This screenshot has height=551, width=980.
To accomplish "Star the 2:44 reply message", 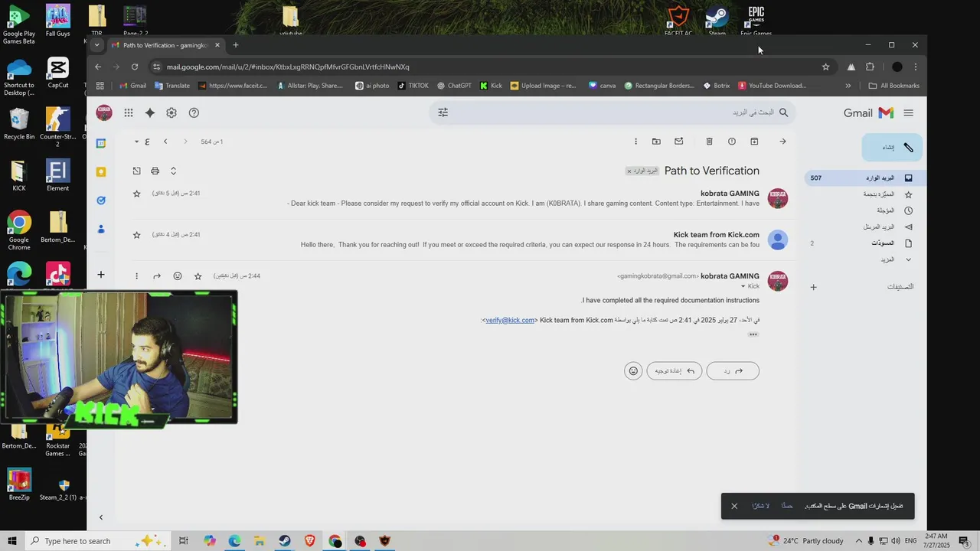I will tap(198, 276).
